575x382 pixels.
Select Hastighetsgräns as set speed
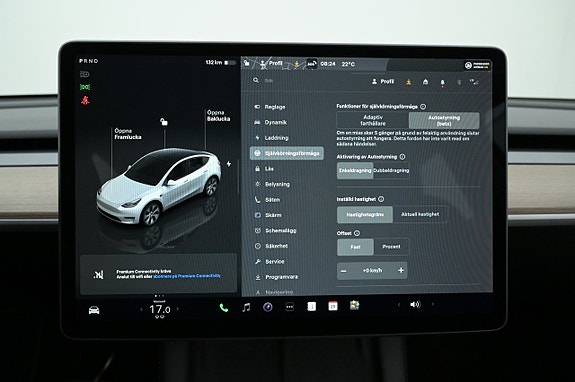365,214
